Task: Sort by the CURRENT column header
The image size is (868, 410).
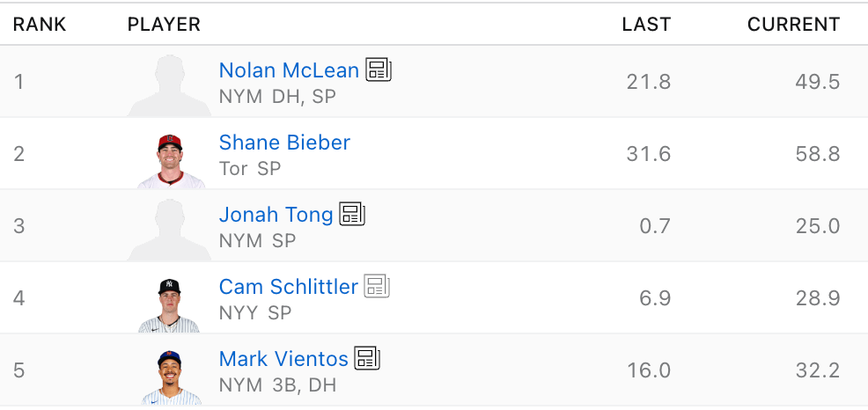Action: click(x=793, y=24)
